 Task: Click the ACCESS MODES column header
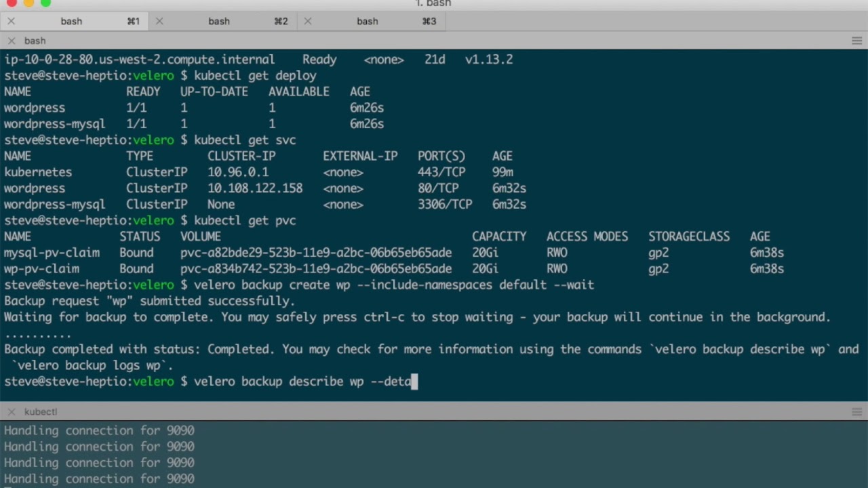point(587,237)
